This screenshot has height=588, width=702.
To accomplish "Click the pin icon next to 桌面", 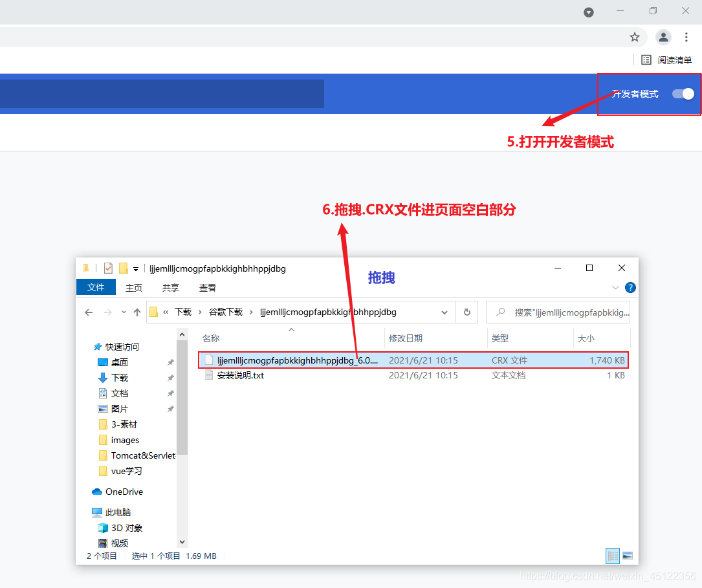I will pos(171,362).
